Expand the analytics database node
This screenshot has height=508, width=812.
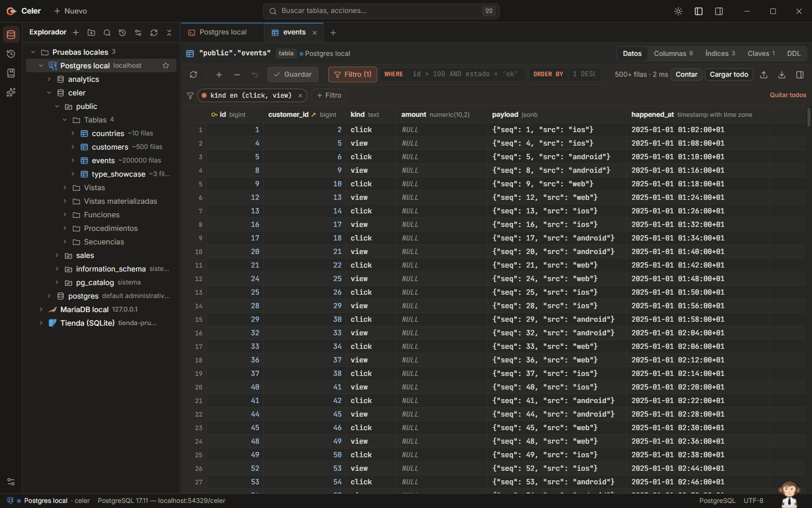tap(49, 80)
